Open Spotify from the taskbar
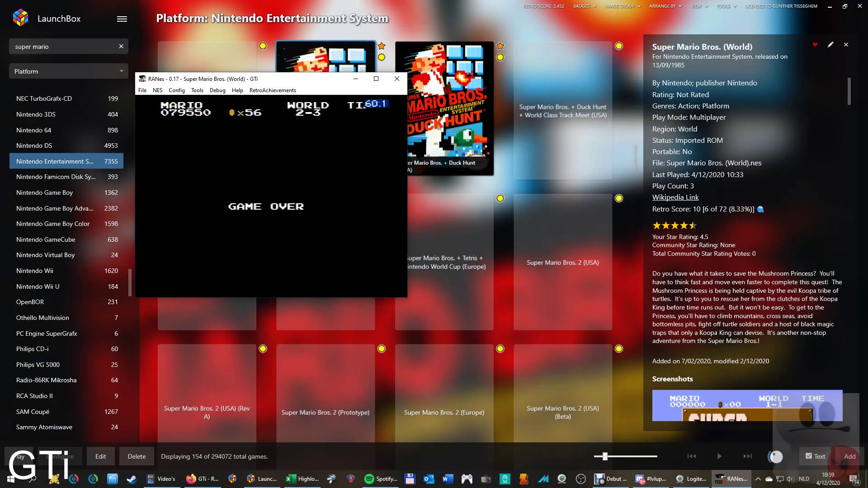This screenshot has height=488, width=868. coord(381,479)
